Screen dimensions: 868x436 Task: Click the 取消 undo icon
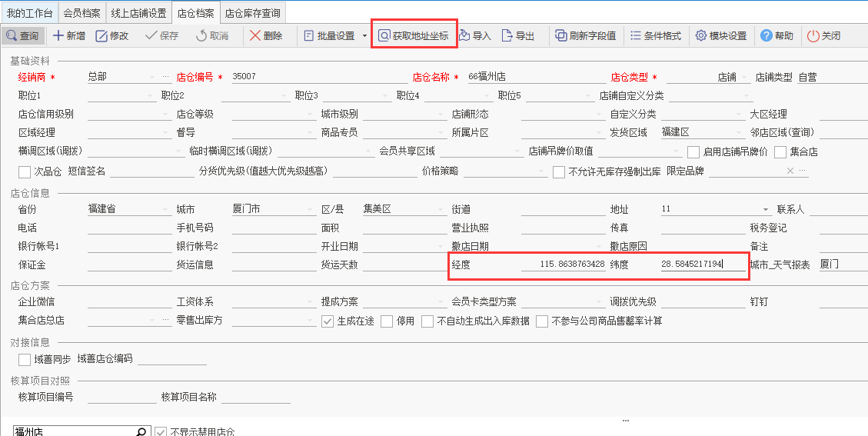201,36
